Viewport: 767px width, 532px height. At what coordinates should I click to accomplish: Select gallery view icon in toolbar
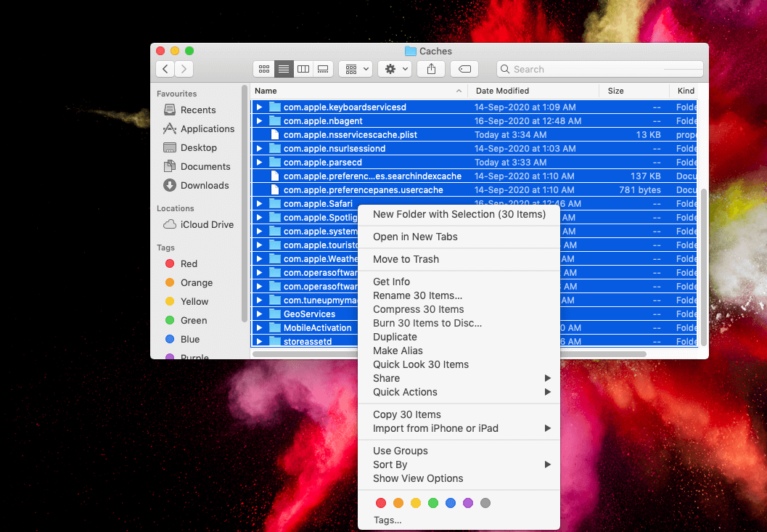point(323,69)
